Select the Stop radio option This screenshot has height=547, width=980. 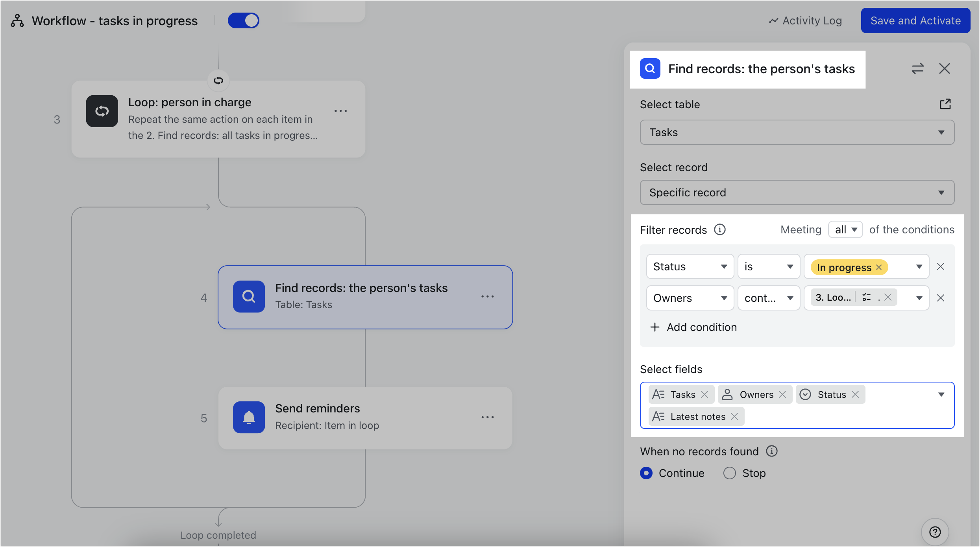pyautogui.click(x=730, y=473)
